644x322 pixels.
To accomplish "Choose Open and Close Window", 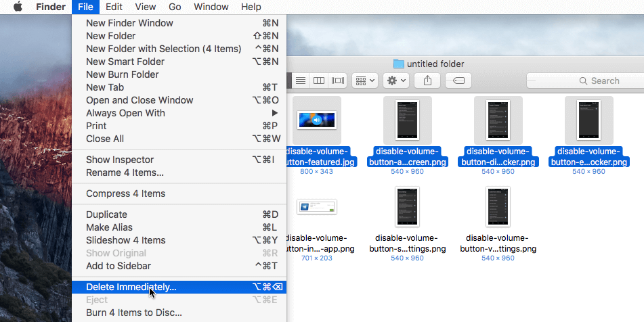I will [179, 100].
